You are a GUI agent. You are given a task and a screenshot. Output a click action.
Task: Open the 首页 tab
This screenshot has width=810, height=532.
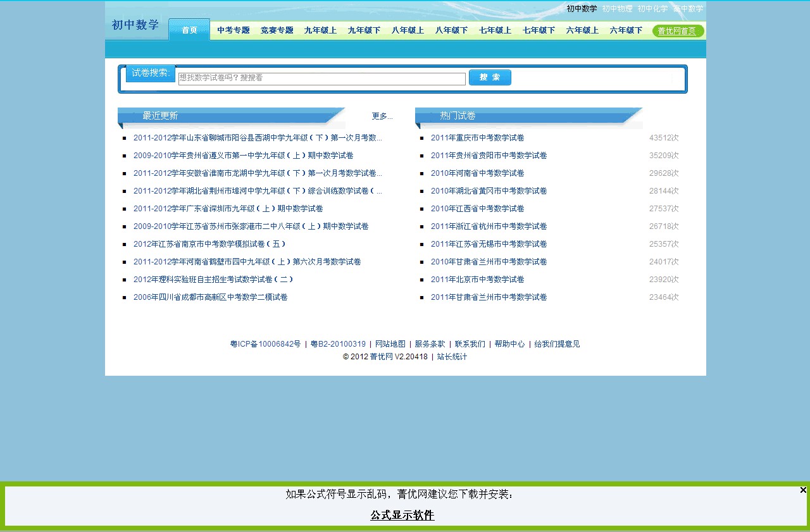(189, 30)
